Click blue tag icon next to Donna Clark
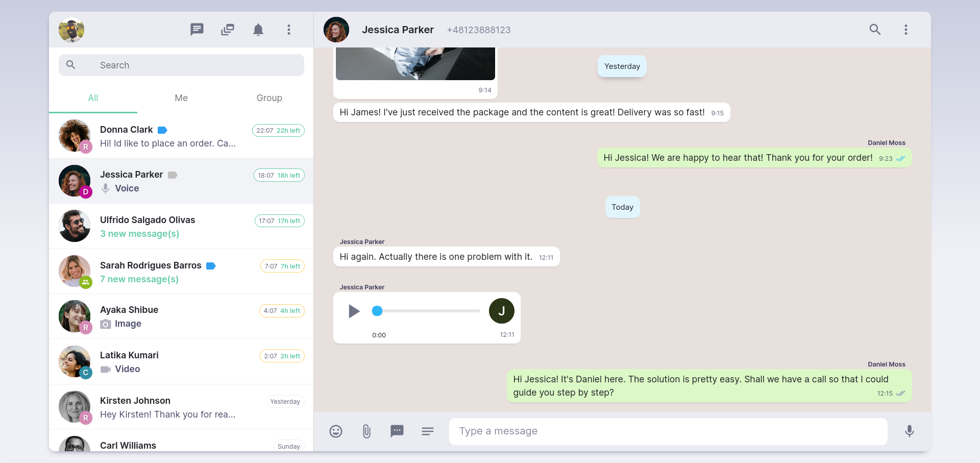980x463 pixels. (163, 130)
